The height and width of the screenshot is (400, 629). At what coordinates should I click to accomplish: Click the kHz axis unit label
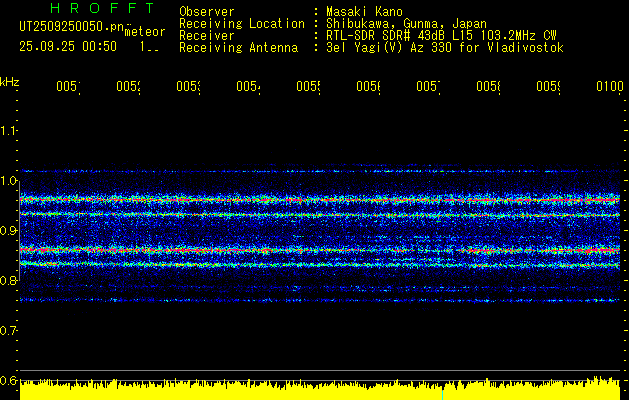coord(10,82)
